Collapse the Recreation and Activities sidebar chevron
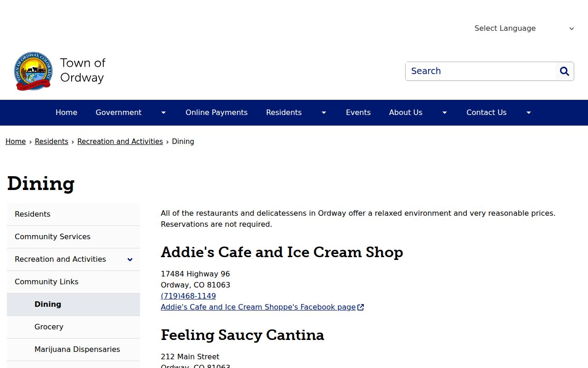The height and width of the screenshot is (368, 588). click(130, 259)
